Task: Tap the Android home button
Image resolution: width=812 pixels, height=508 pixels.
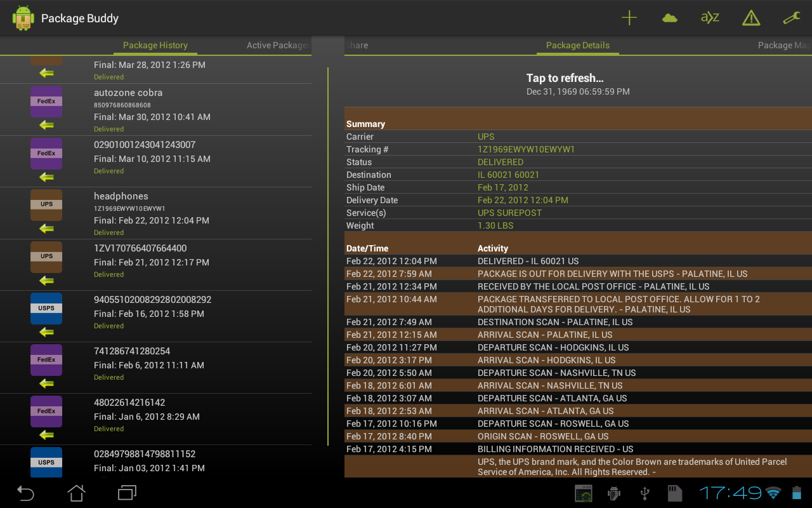Action: [77, 493]
